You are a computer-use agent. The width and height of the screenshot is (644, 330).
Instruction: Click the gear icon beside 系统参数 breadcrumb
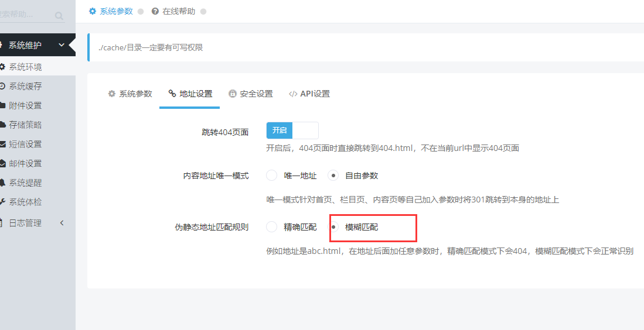point(93,11)
